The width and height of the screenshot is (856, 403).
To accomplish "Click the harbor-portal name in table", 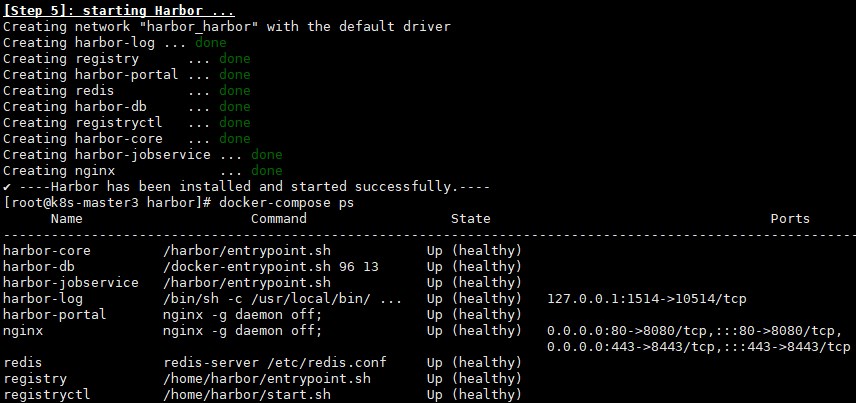I will [55, 315].
